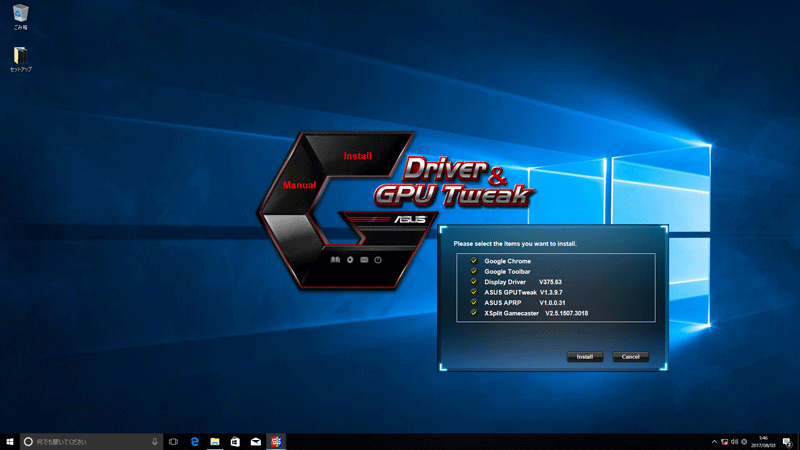Click the envelope contact icon in ASUS launcher
Image resolution: width=800 pixels, height=450 pixels.
(x=364, y=260)
